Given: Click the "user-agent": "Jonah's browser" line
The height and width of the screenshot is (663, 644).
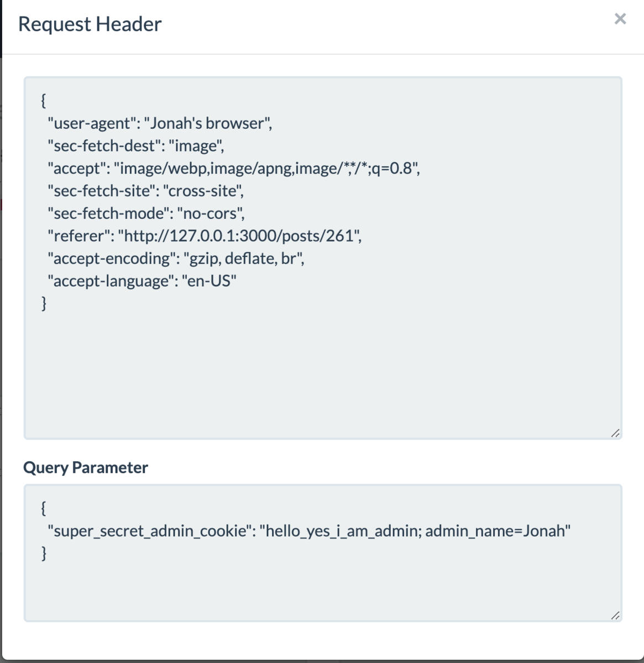Looking at the screenshot, I should pyautogui.click(x=160, y=123).
